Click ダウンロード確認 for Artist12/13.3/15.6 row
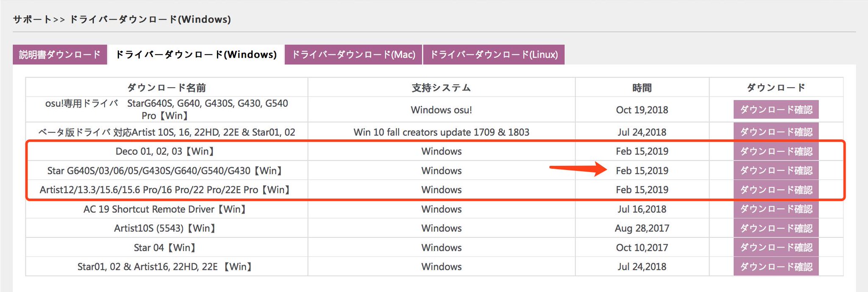The height and width of the screenshot is (292, 868). coord(776,190)
